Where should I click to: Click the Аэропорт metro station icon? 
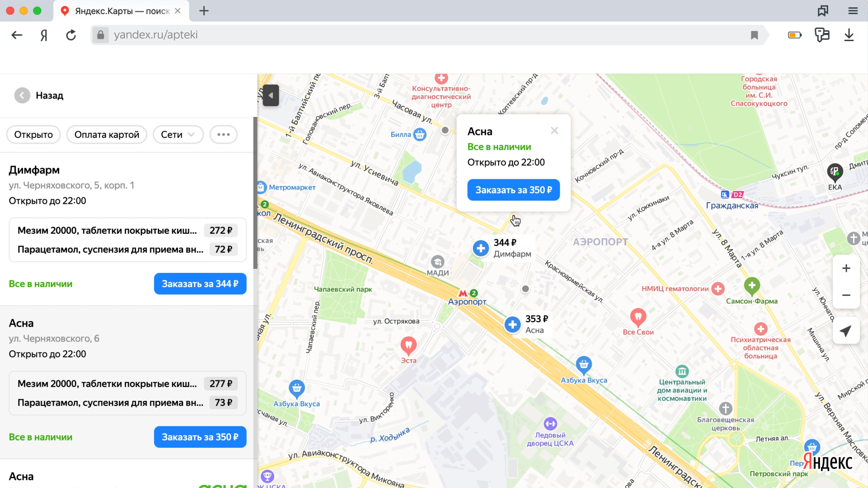click(x=463, y=293)
